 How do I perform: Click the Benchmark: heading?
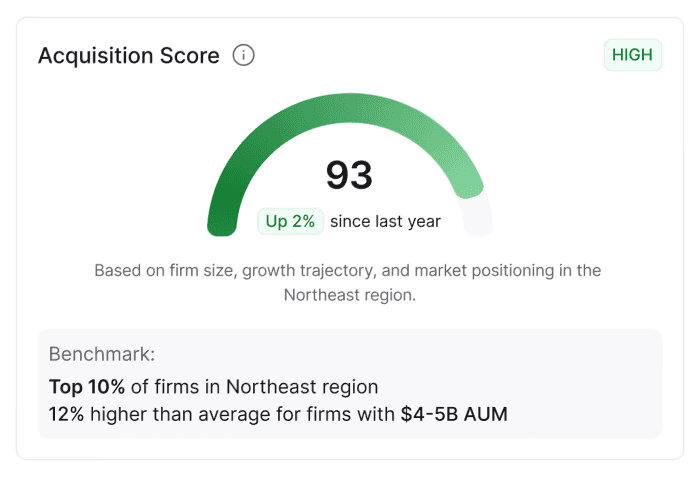(x=102, y=354)
